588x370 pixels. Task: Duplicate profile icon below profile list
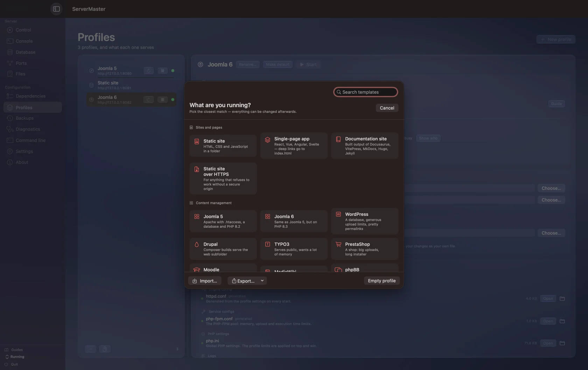coord(105,349)
